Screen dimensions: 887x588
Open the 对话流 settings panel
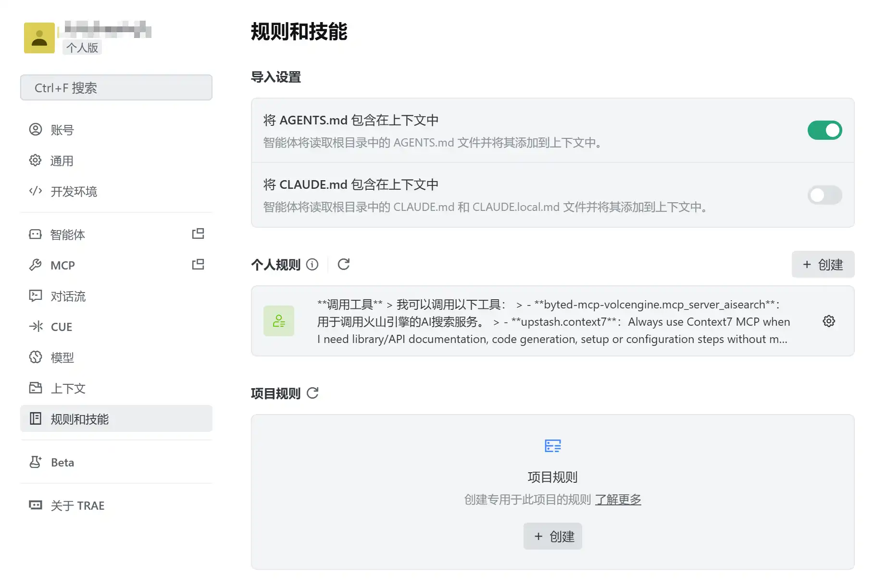[68, 296]
